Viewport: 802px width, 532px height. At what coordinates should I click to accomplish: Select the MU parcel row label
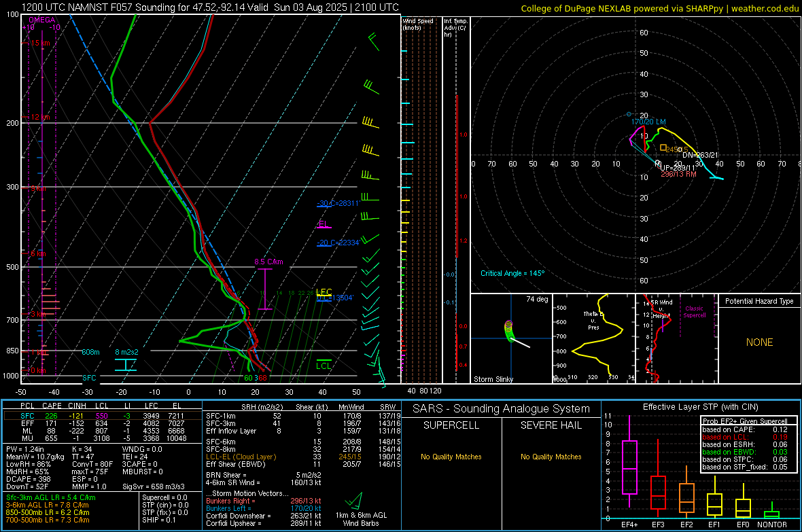(28, 438)
